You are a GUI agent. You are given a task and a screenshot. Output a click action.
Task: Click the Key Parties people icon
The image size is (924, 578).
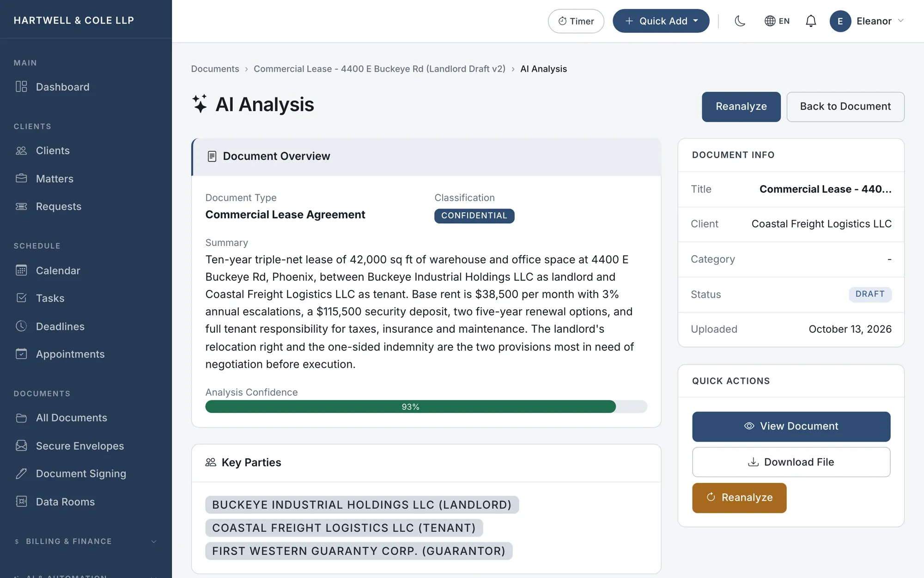click(211, 462)
